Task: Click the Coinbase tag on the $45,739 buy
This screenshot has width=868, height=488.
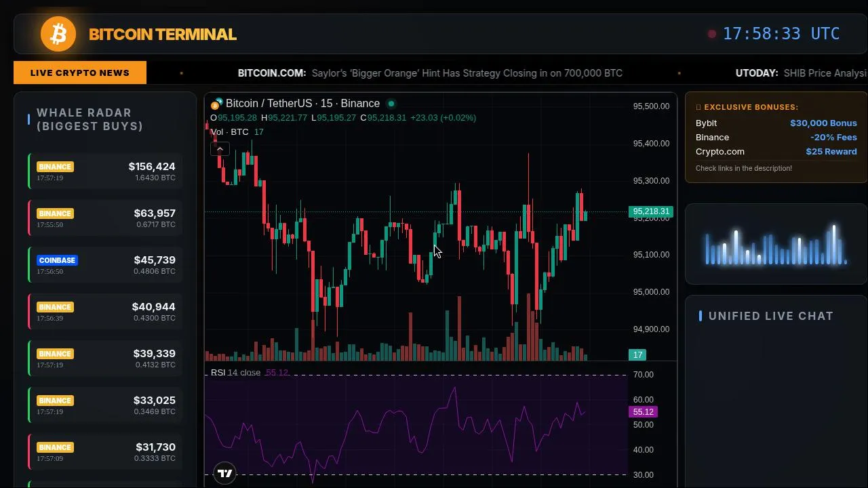Action: click(57, 260)
